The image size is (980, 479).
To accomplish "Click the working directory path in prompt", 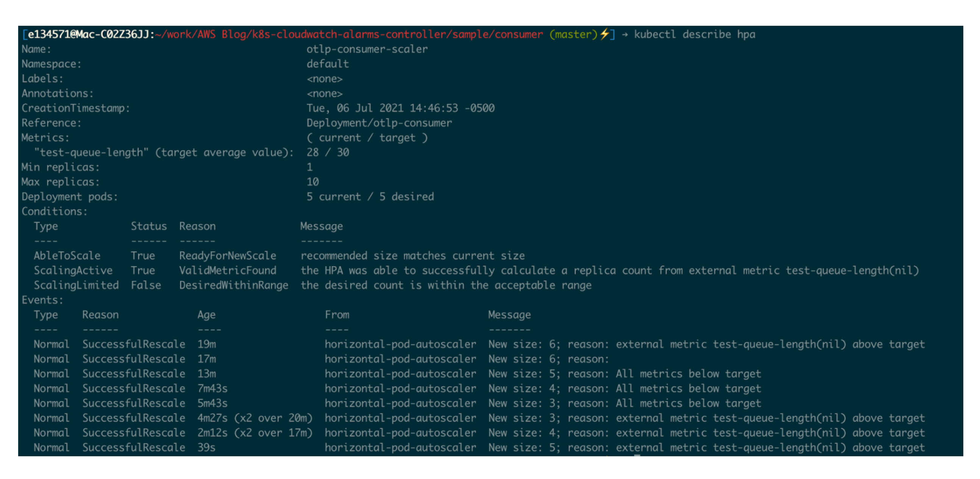I will (349, 34).
